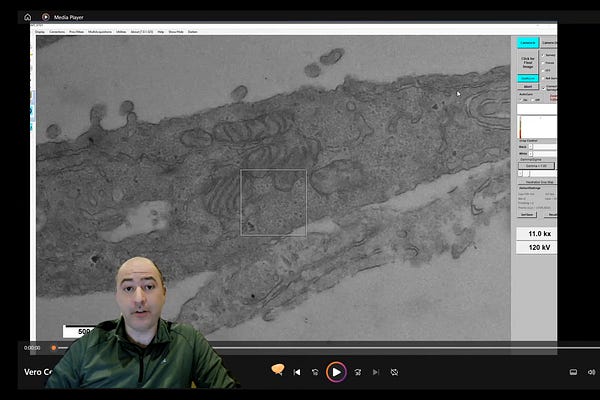This screenshot has height=400, width=600.
Task: Select AutoGain On radio button
Action: (x=521, y=100)
